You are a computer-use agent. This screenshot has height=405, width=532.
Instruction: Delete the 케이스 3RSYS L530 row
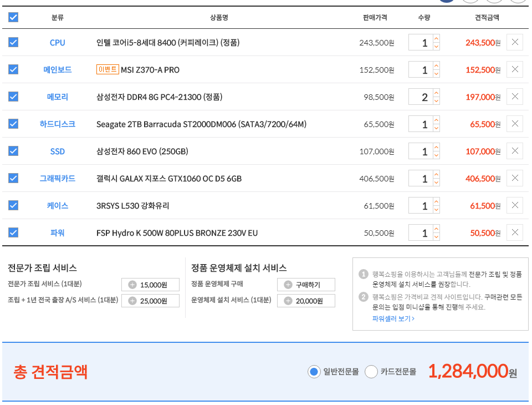(515, 205)
